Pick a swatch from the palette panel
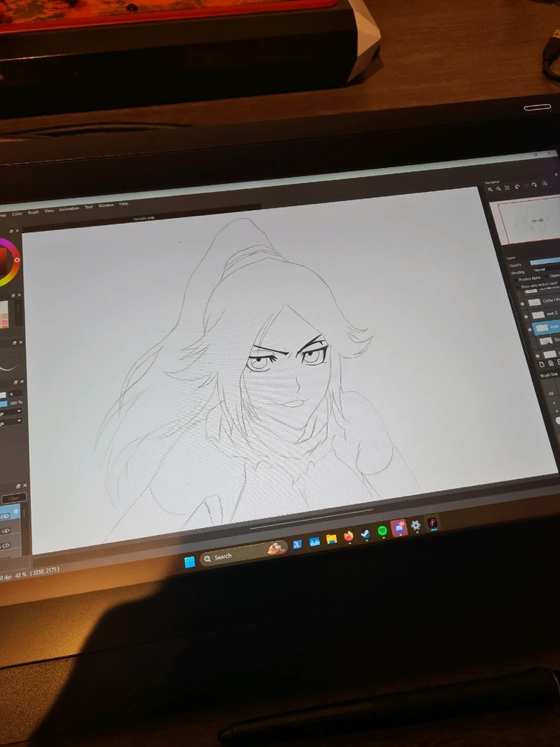Image resolution: width=560 pixels, height=747 pixels. [x=4, y=314]
